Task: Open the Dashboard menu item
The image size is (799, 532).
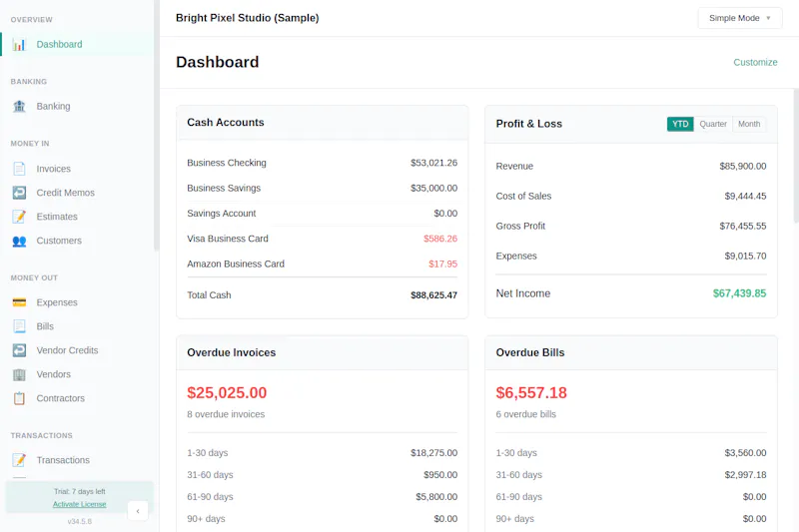Action: tap(77, 44)
